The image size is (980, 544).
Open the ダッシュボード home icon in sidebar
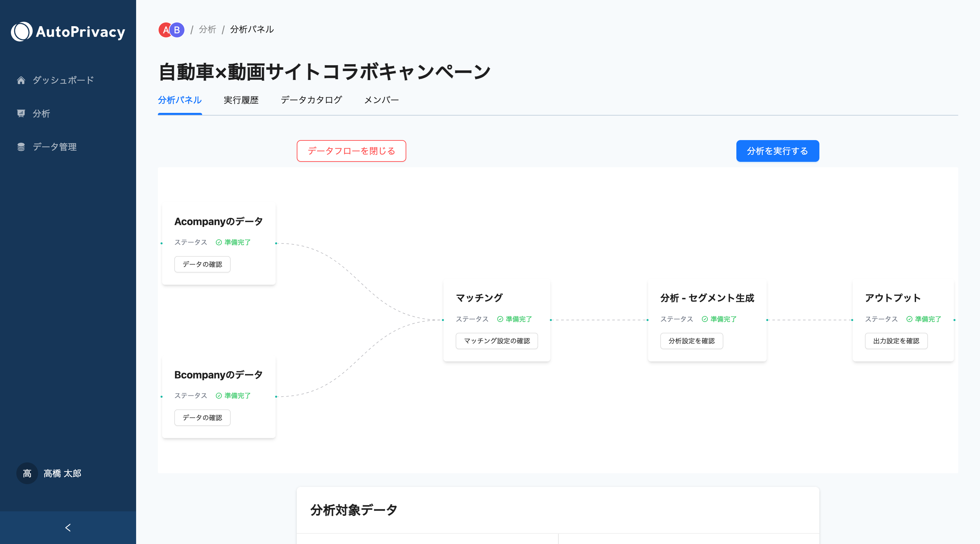21,80
